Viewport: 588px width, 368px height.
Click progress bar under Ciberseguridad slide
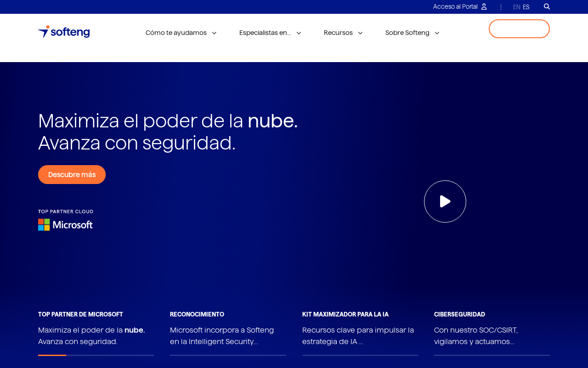(492, 355)
